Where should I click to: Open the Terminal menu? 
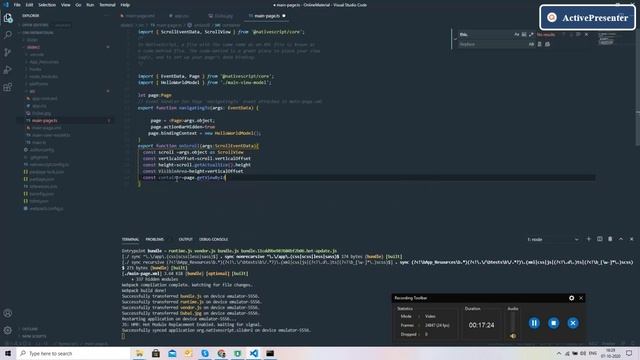pos(107,5)
